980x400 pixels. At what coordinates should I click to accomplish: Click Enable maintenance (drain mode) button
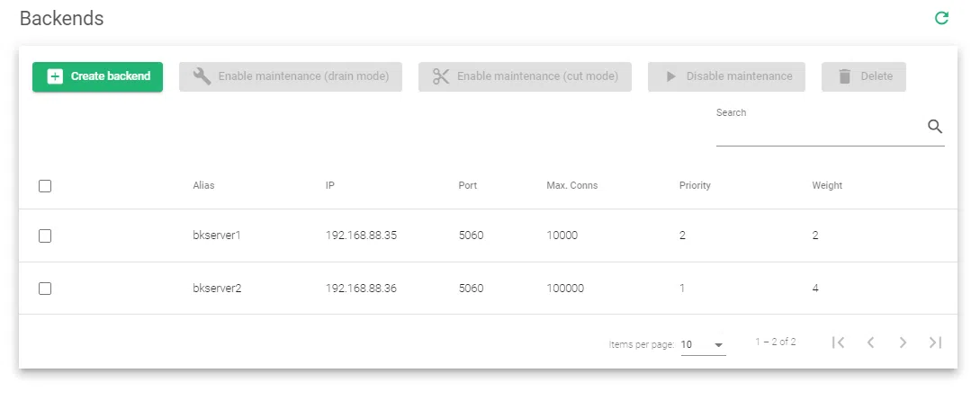tap(290, 76)
